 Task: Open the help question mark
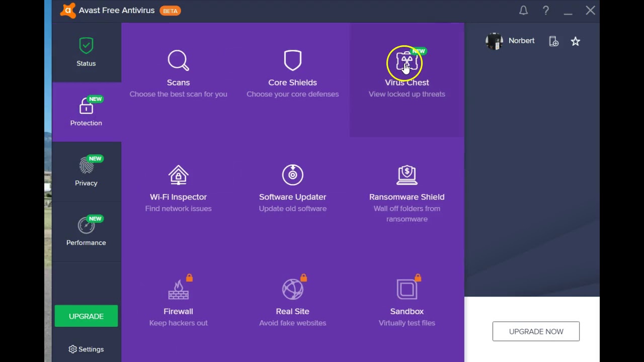(546, 11)
